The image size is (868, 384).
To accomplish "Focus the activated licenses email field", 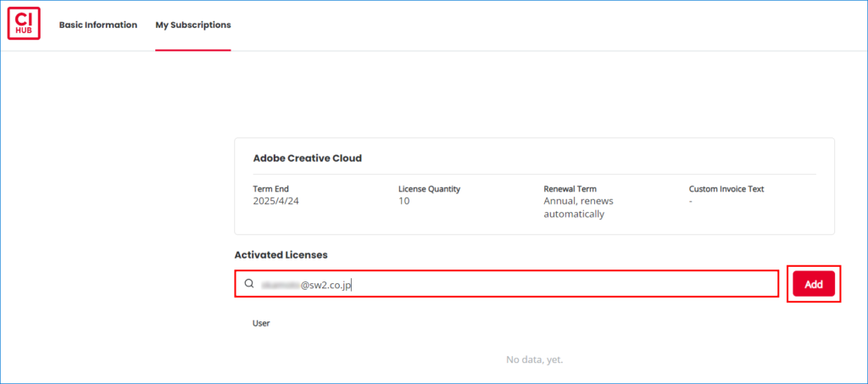I will [x=507, y=284].
